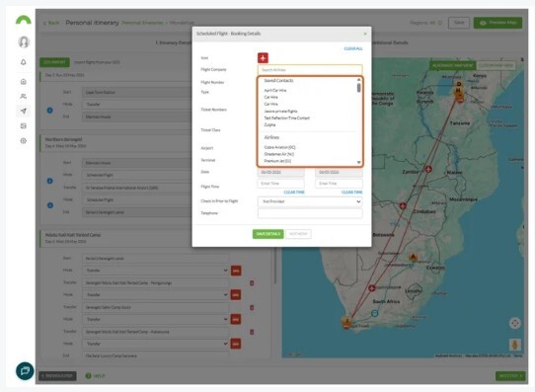Select April Car Hire from saved contacts

[275, 91]
